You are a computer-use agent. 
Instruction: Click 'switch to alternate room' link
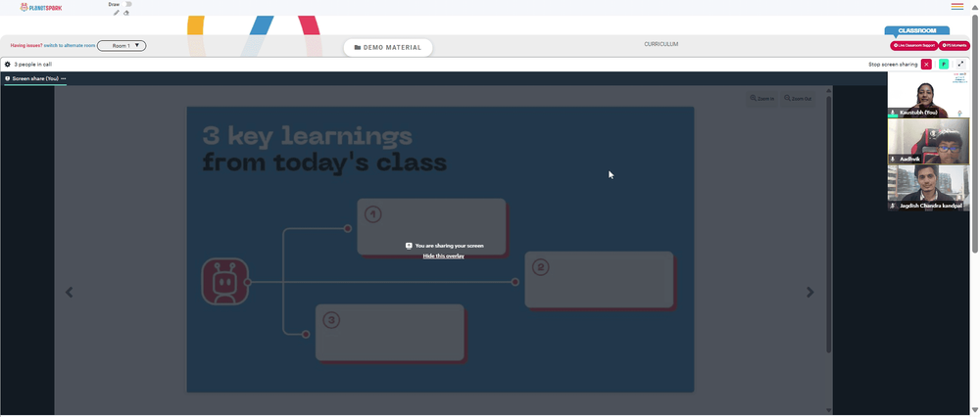coord(70,46)
